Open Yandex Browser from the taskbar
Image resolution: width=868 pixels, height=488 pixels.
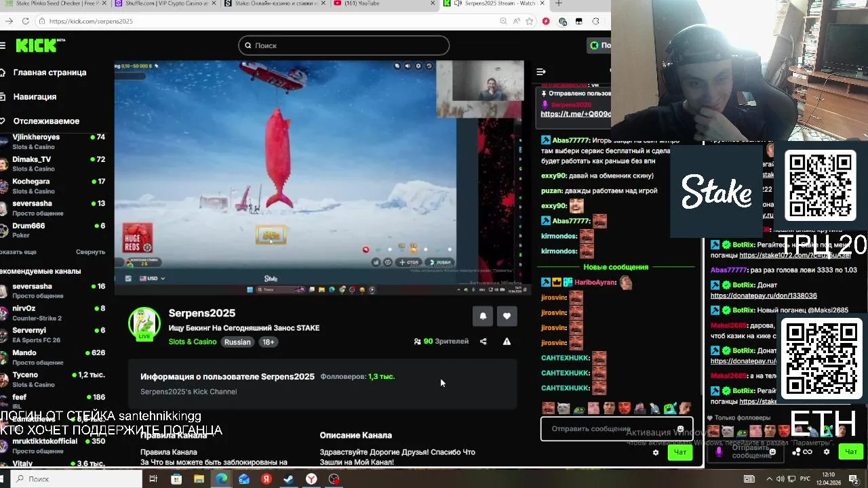point(311,479)
